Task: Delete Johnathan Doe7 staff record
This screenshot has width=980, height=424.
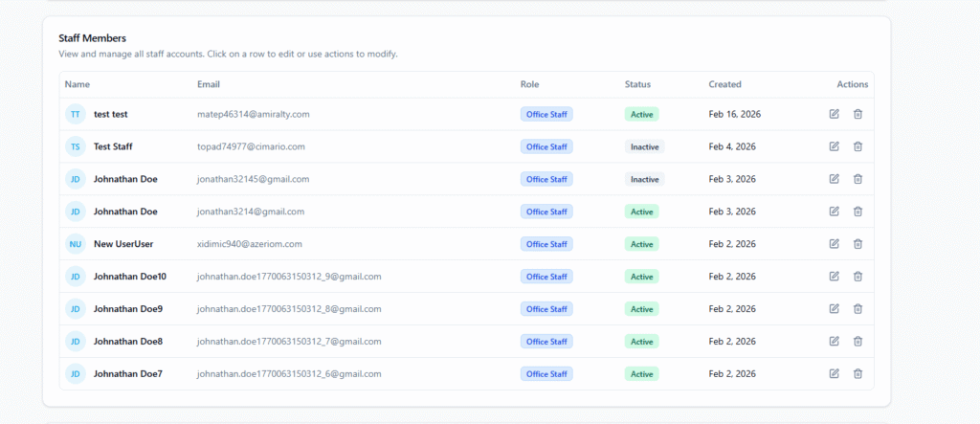Action: pyautogui.click(x=857, y=374)
